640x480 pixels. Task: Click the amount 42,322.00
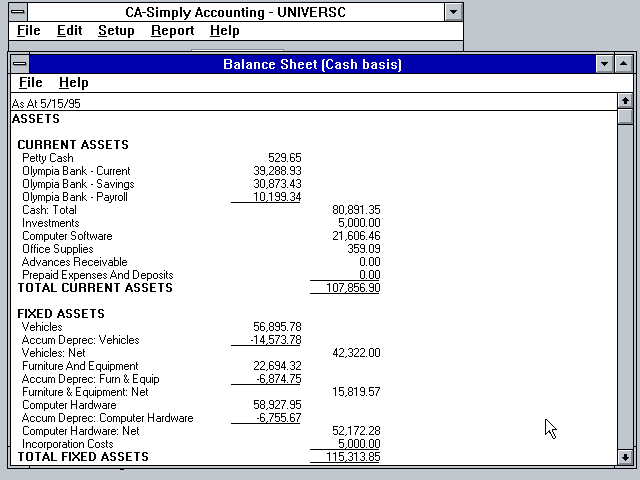pos(356,353)
